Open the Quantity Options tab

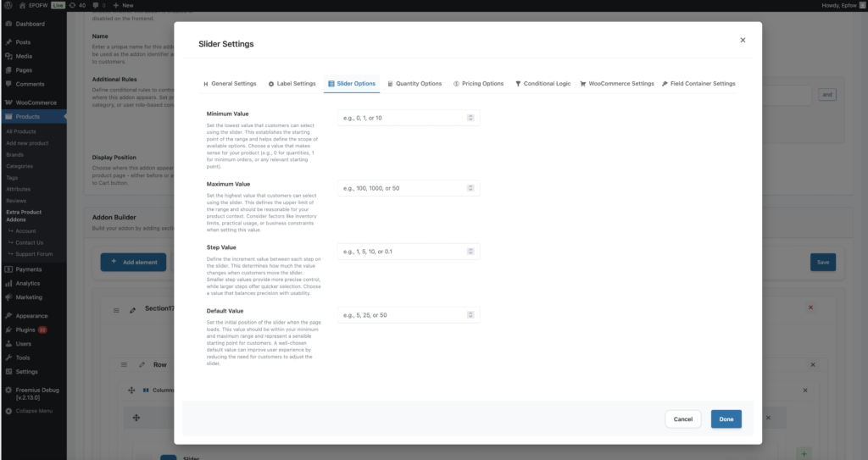pyautogui.click(x=414, y=84)
